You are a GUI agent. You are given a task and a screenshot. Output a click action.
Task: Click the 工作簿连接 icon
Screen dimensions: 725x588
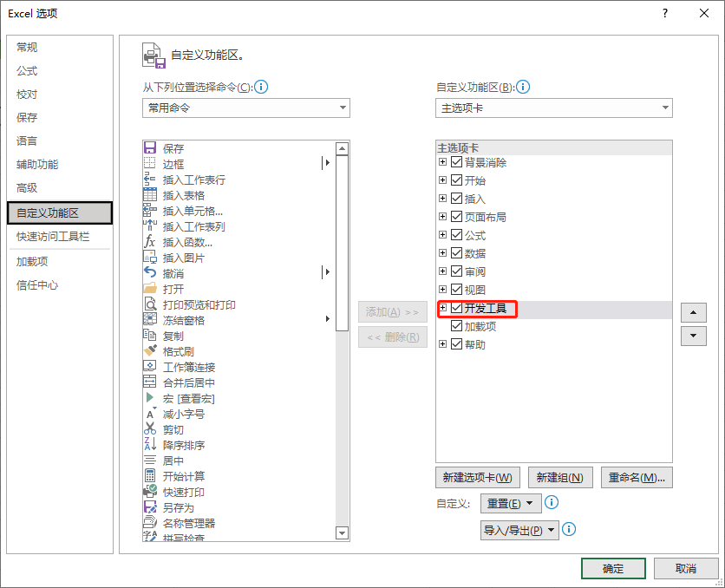click(150, 367)
